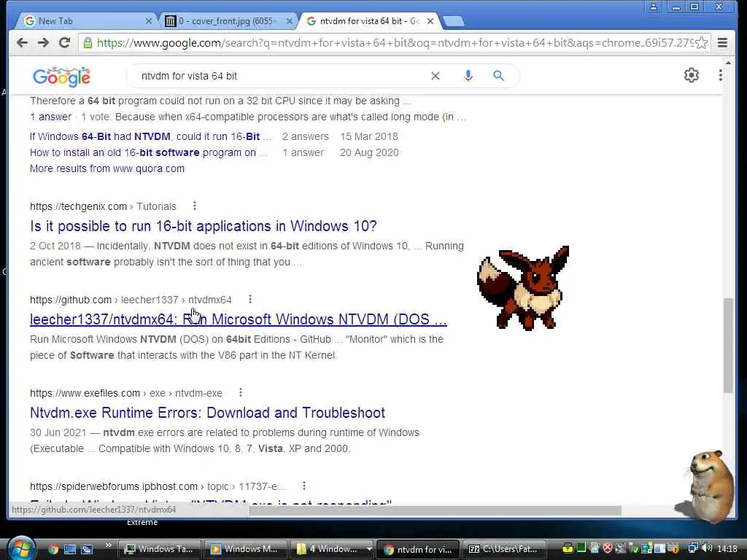This screenshot has width=747, height=560.
Task: Open 'If Windows 64-Bit had NTVDM' Quora link
Action: [150, 136]
